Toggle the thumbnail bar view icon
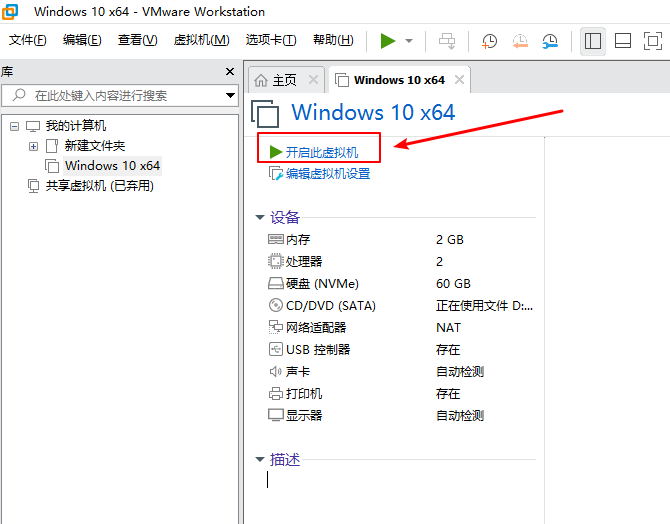The width and height of the screenshot is (670, 524). click(x=623, y=41)
